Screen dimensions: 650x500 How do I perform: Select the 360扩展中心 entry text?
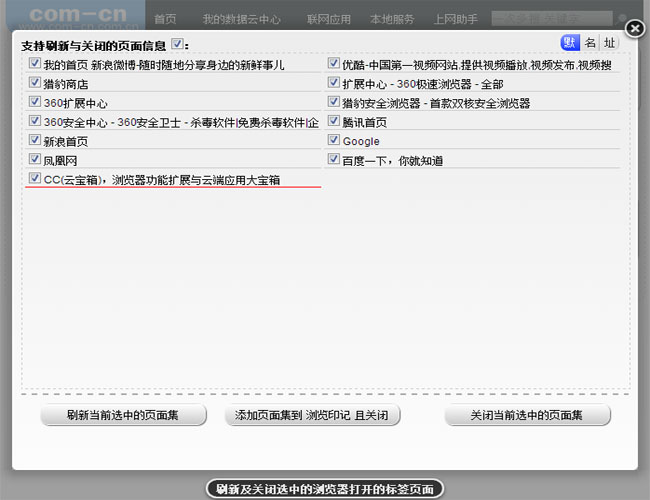pyautogui.click(x=75, y=103)
